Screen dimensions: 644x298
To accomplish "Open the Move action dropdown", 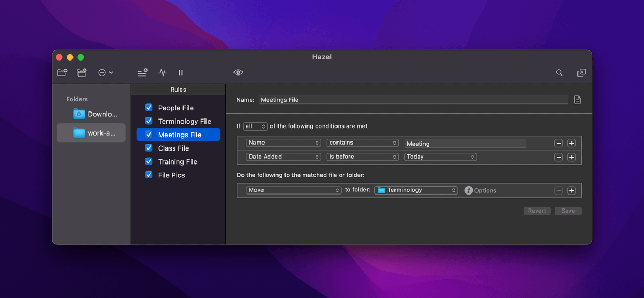I will tap(294, 190).
